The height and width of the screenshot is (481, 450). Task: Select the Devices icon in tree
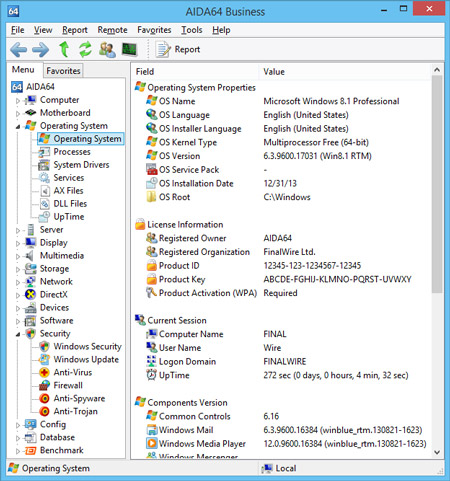click(x=30, y=308)
